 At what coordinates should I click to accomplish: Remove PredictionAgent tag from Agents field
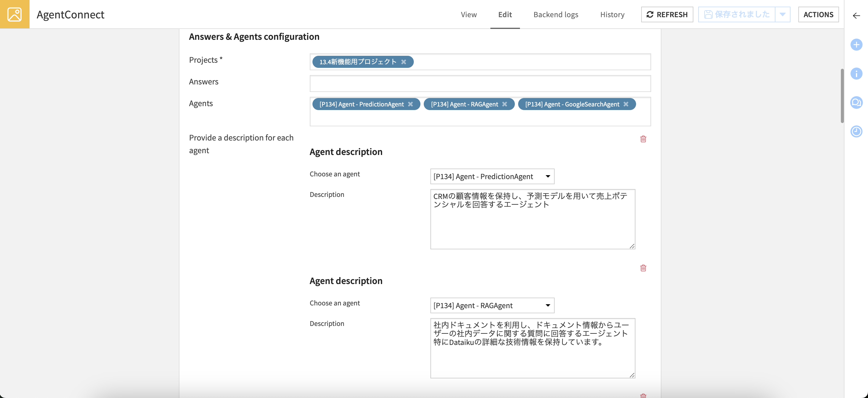410,104
